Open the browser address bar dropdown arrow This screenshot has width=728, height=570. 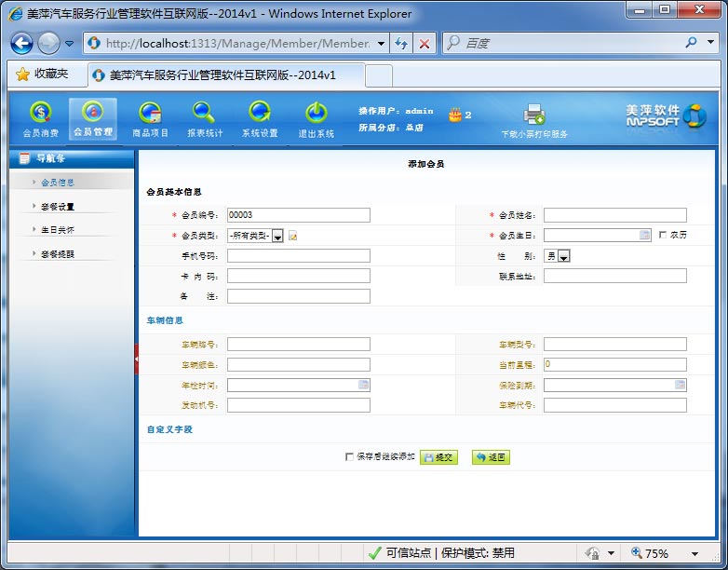click(381, 44)
